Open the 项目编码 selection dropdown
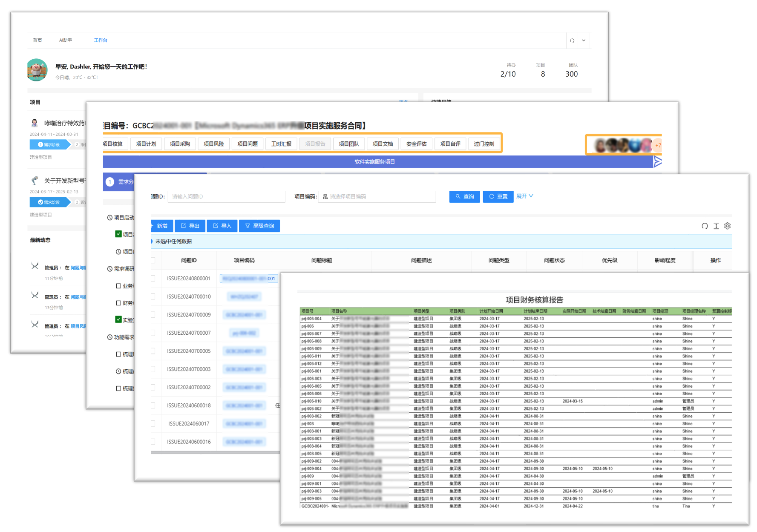This screenshot has height=532, width=757. 377,196
